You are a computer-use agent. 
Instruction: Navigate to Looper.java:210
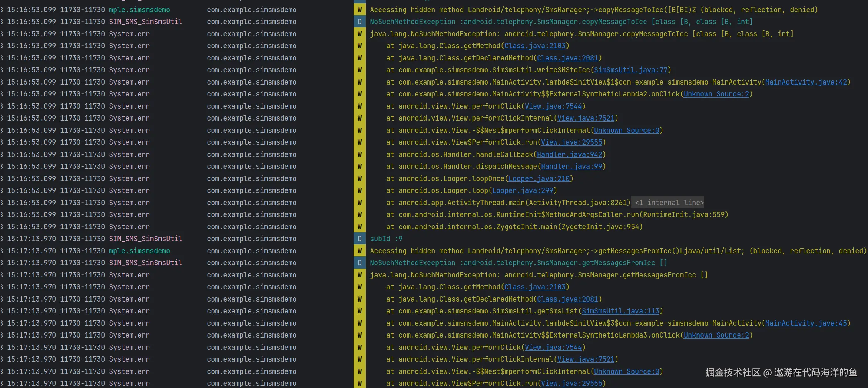click(539, 178)
